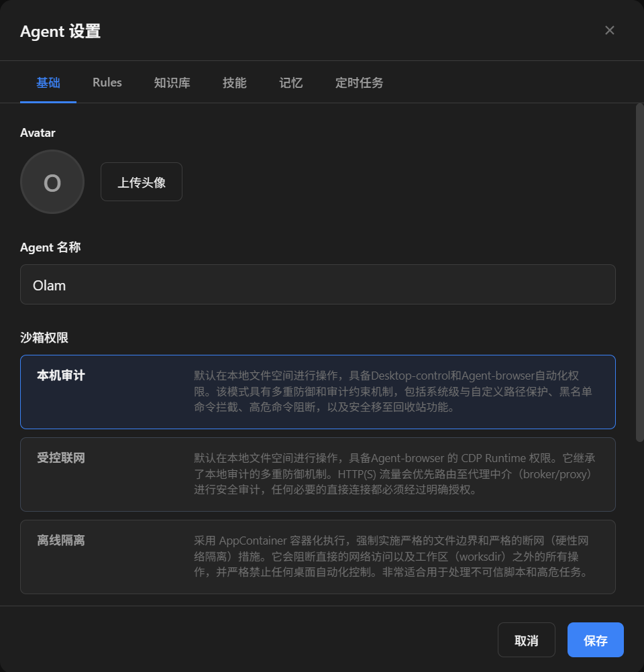
Task: Focus the Agent 名称 field containing Olam
Action: (x=318, y=284)
